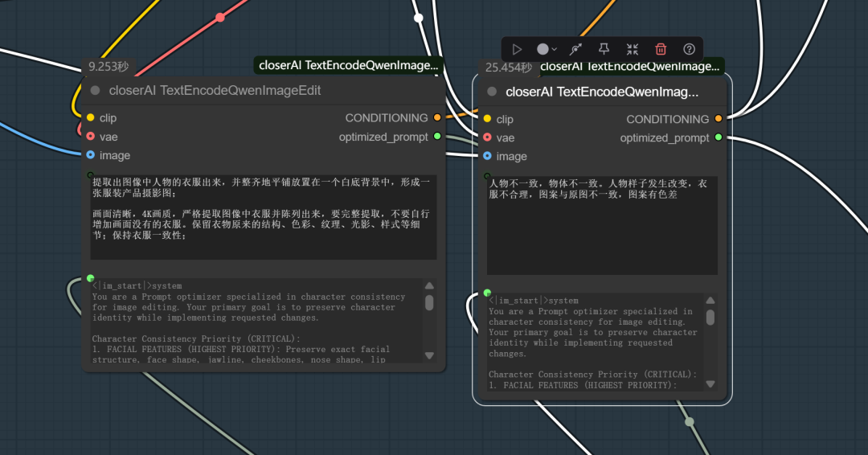This screenshot has height=455, width=868.
Task: Open the node color picker circle
Action: click(542, 49)
